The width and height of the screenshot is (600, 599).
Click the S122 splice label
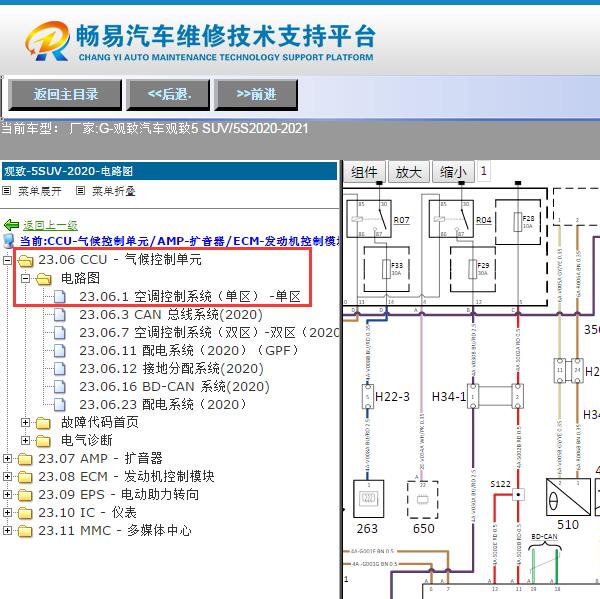point(501,484)
